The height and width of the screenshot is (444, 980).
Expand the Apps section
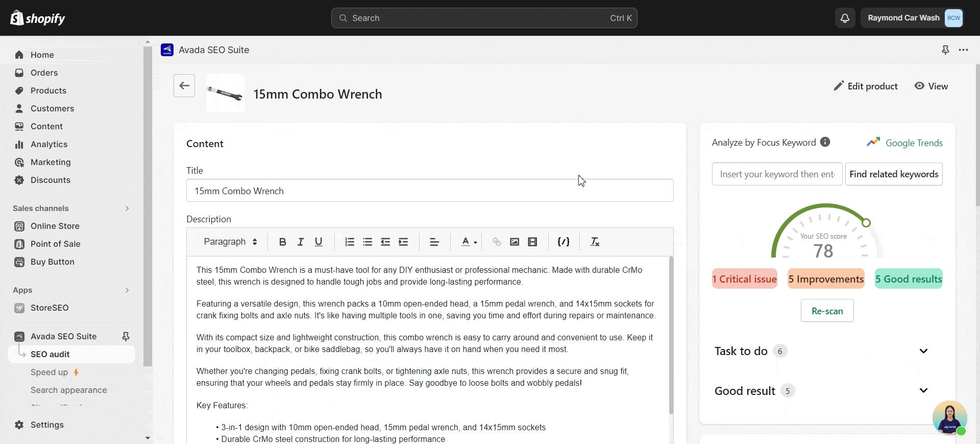tap(127, 290)
